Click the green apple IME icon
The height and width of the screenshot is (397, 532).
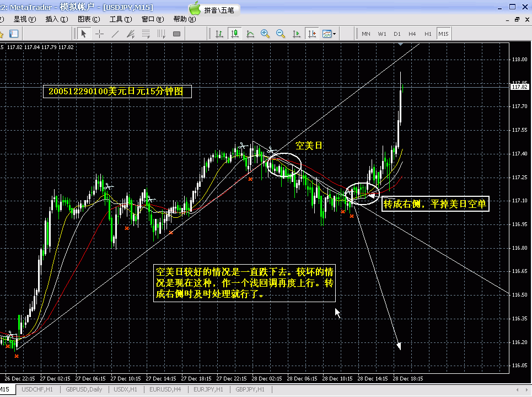[195, 8]
